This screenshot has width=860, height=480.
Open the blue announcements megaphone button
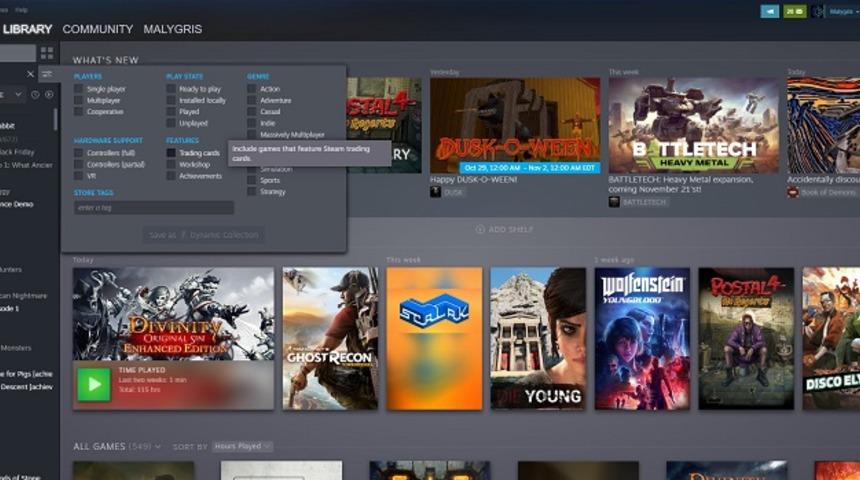pos(770,11)
